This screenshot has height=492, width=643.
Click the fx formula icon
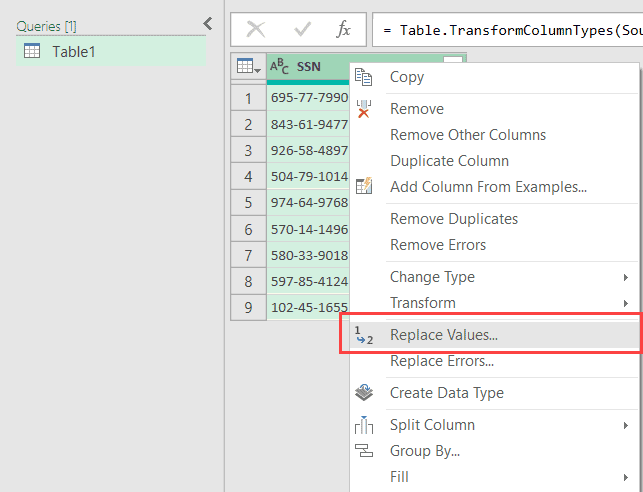pyautogui.click(x=343, y=30)
